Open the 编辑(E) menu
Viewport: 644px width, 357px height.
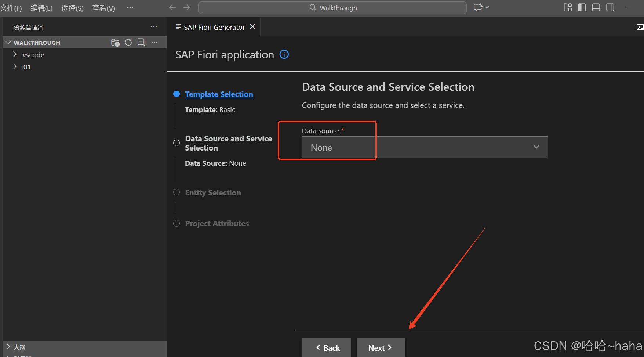coord(41,8)
